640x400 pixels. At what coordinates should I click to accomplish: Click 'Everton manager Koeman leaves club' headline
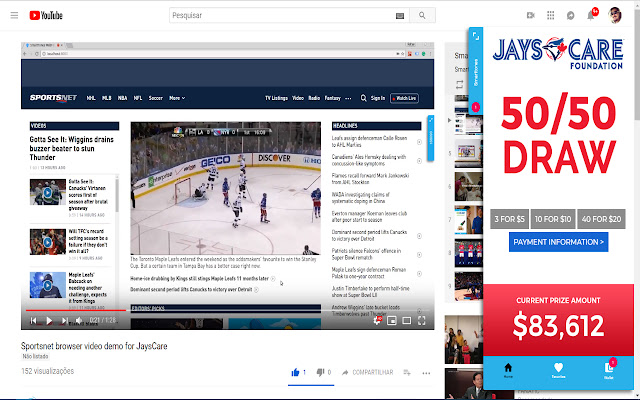(x=369, y=217)
